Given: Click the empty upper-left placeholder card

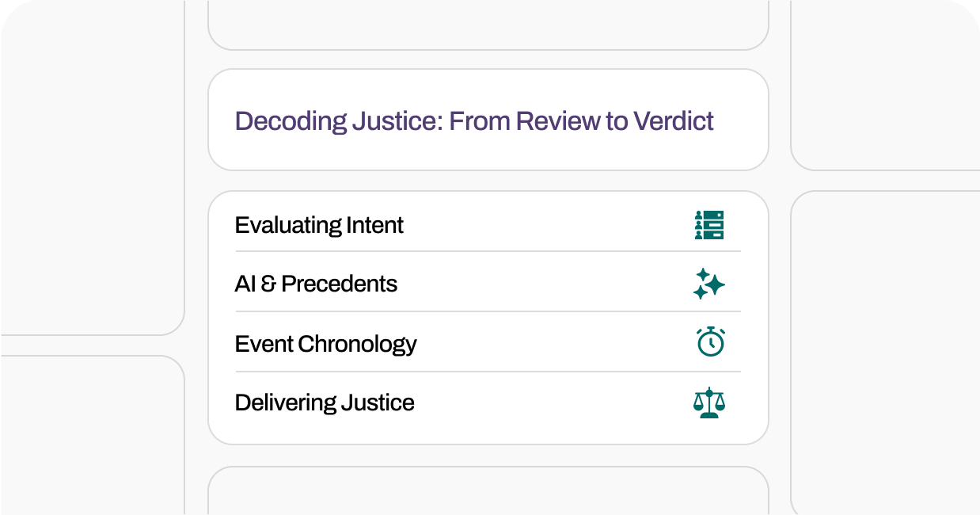Looking at the screenshot, I should (92, 167).
